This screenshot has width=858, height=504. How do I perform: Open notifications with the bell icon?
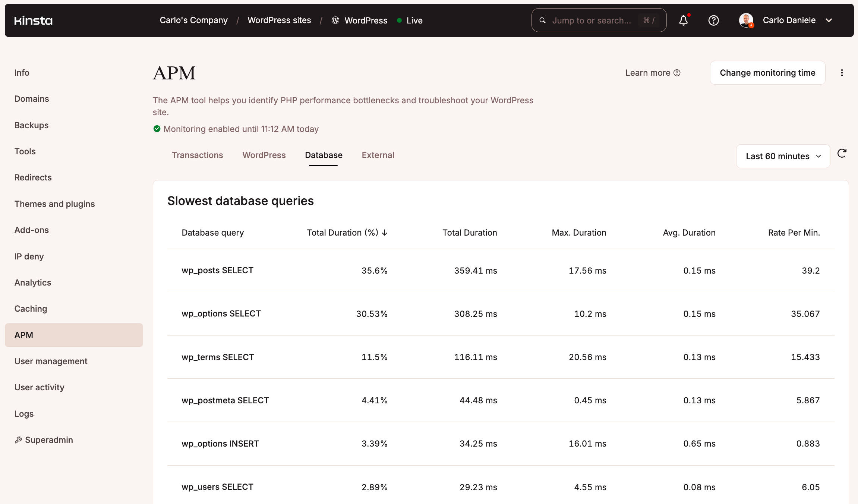pos(684,21)
